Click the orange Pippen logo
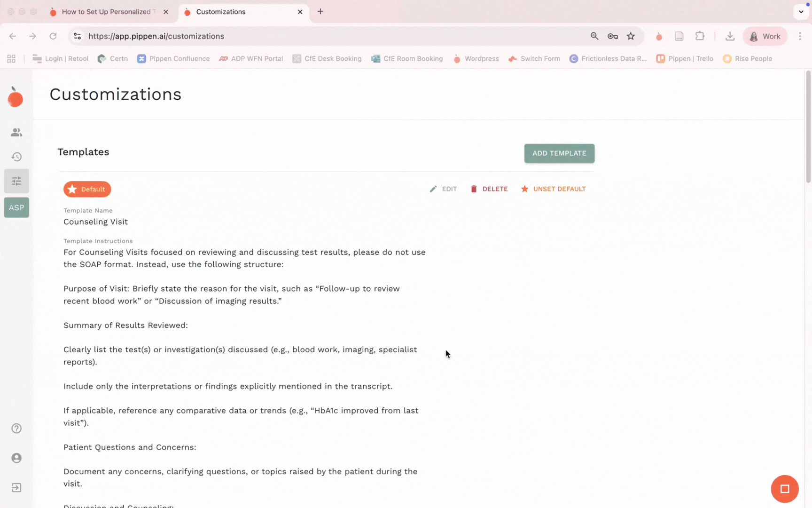 [x=16, y=98]
